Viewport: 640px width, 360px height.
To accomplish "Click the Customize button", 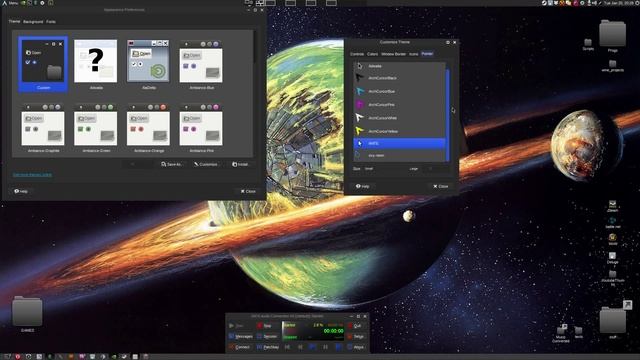I will coord(206,164).
